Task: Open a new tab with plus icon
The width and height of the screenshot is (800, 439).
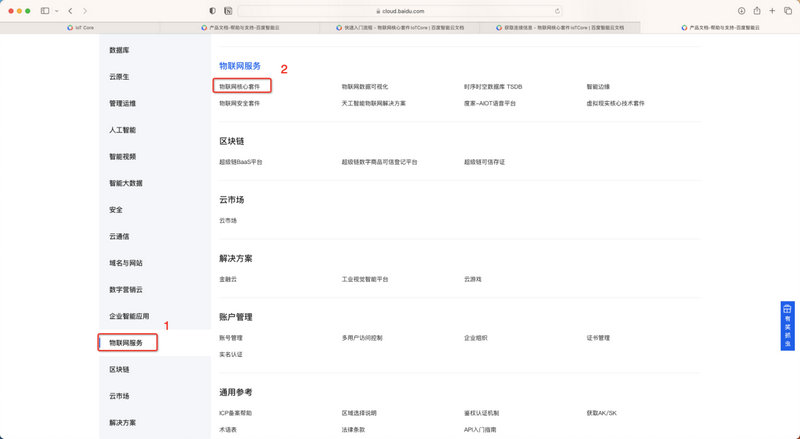Action: point(772,11)
